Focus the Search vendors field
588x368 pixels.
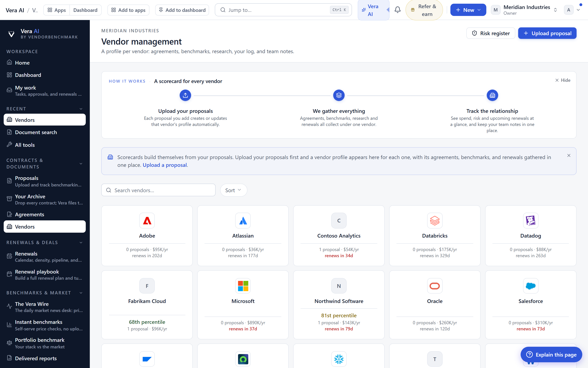coord(158,190)
